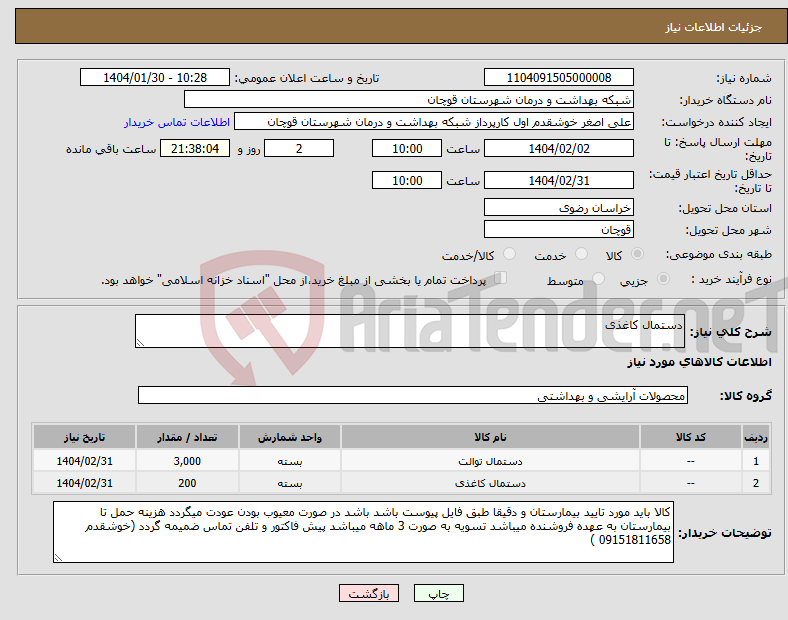Click the page title جزئیات اطلاعات نیاز
788x620 pixels.
(714, 27)
